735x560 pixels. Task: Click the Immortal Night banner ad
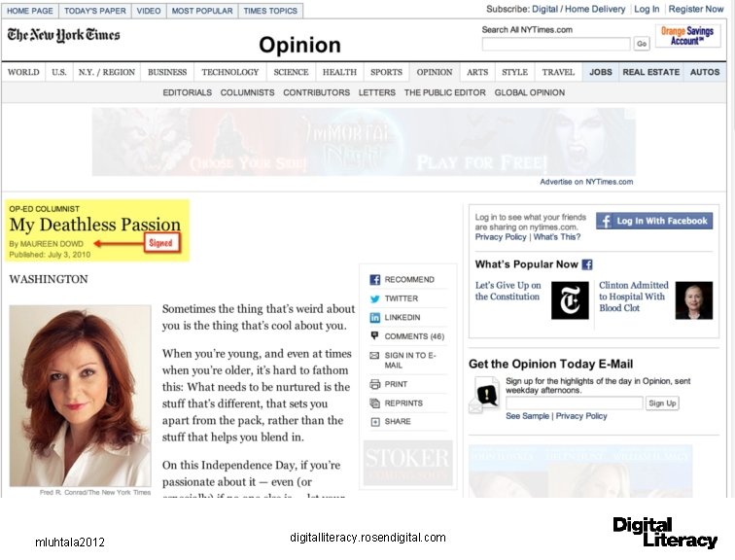tap(364, 142)
